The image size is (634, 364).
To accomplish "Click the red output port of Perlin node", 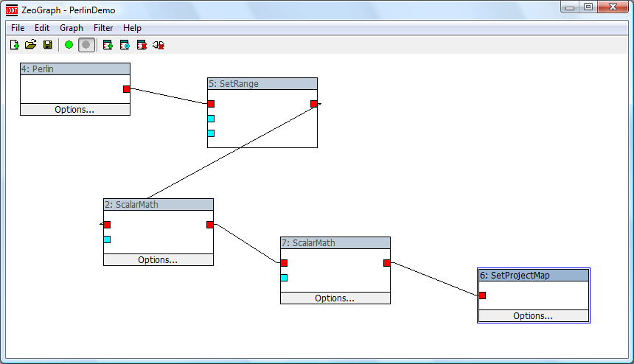I will [127, 89].
